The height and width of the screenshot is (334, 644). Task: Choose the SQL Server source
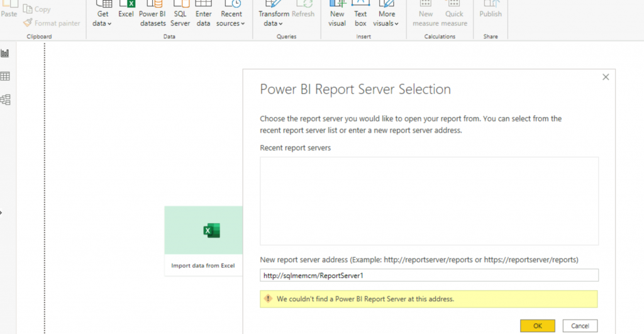tap(180, 14)
